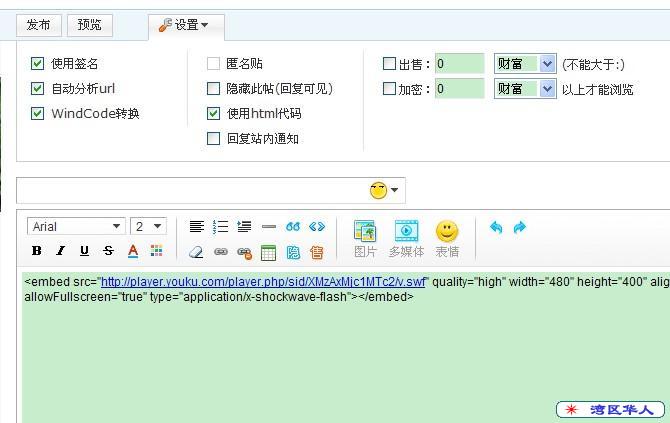The height and width of the screenshot is (423, 670).
Task: Uncheck WindCode转换 checkbox
Action: pyautogui.click(x=37, y=113)
